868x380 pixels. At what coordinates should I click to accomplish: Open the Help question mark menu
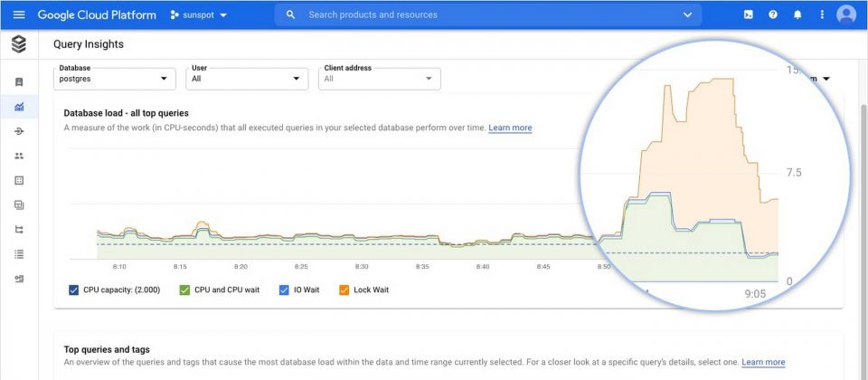point(773,15)
